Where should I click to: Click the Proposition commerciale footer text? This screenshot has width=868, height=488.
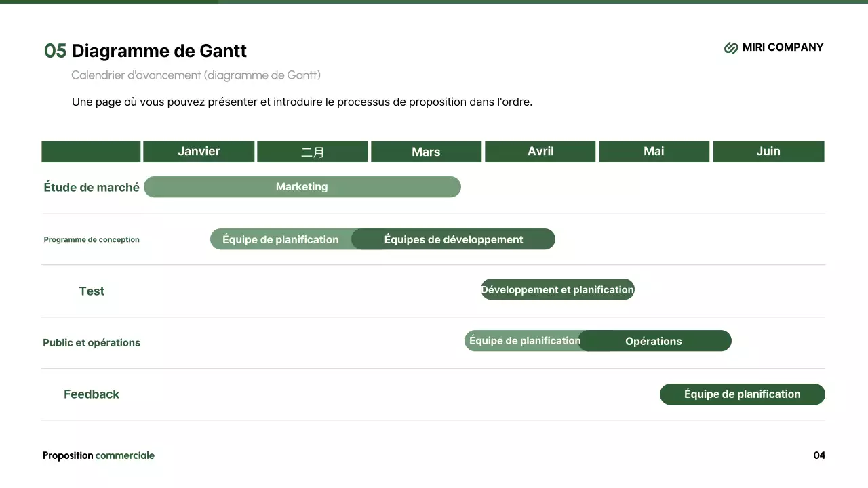pyautogui.click(x=98, y=455)
